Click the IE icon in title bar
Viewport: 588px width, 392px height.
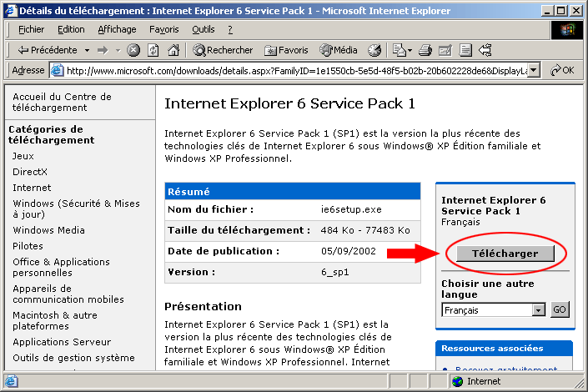coord(11,11)
